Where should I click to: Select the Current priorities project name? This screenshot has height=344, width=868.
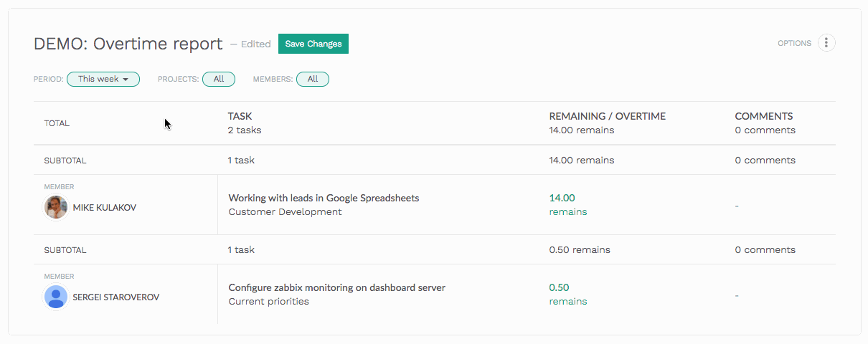tap(268, 302)
